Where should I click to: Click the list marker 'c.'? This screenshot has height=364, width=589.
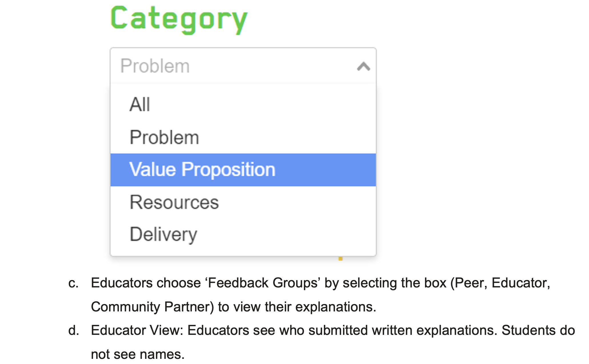coord(73,283)
